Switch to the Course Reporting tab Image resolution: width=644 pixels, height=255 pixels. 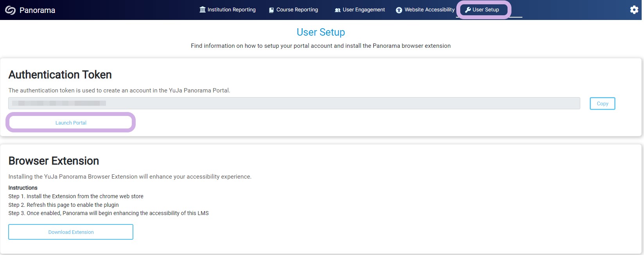pyautogui.click(x=294, y=10)
